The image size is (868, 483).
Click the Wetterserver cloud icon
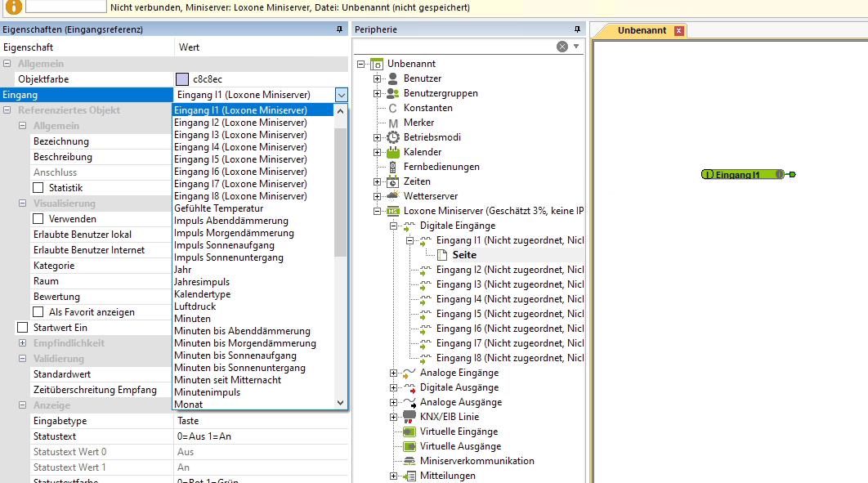393,196
